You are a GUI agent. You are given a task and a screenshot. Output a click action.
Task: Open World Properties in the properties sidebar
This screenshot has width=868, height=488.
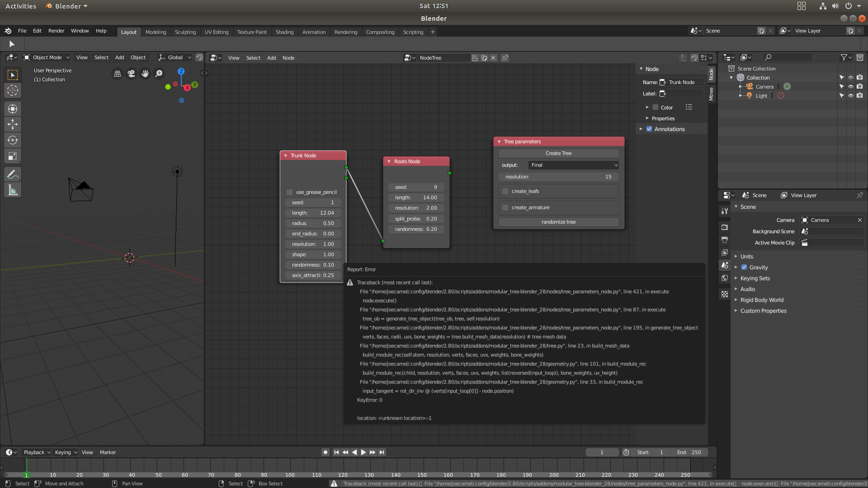725,278
